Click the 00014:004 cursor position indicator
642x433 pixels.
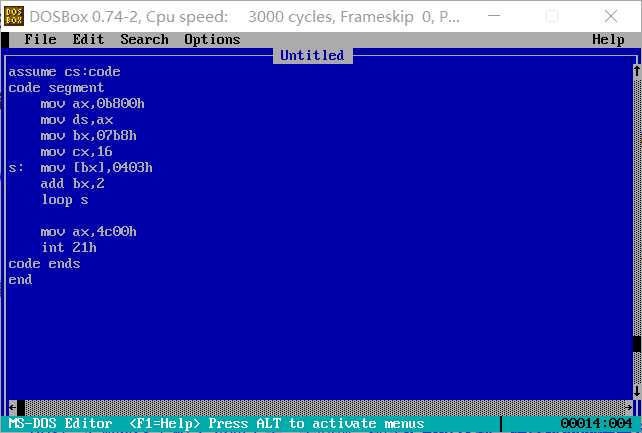pos(596,423)
